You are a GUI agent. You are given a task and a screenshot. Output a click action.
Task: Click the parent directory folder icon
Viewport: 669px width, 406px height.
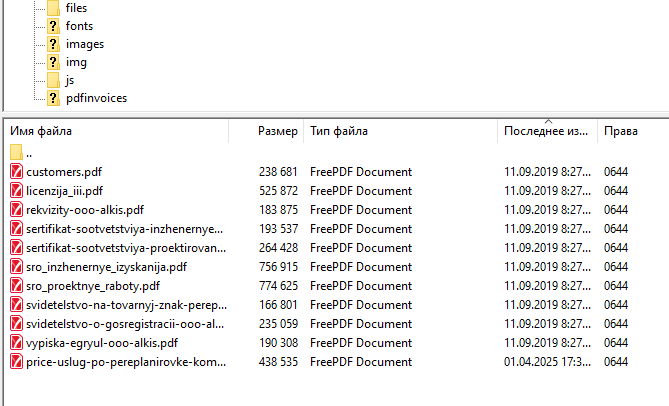tap(16, 153)
